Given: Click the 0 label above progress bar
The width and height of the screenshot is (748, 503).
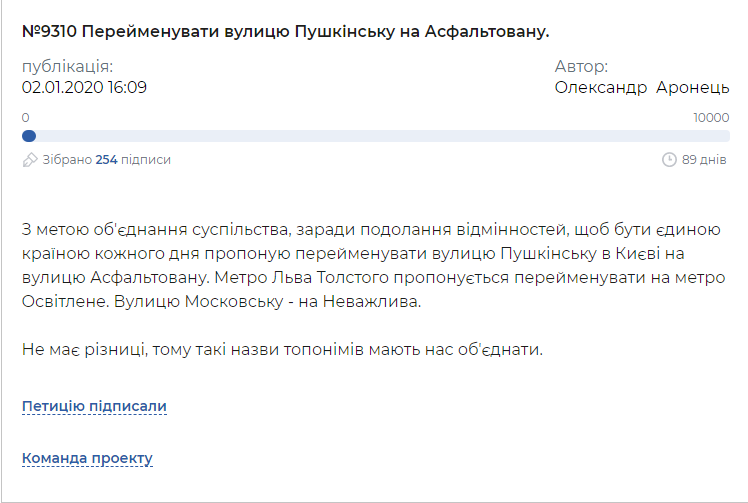Looking at the screenshot, I should 26,117.
